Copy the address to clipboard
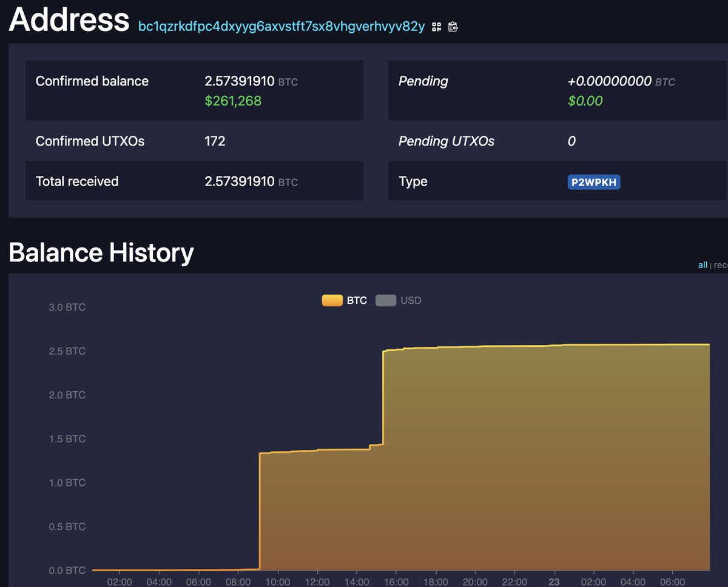728x587 pixels. click(x=452, y=26)
